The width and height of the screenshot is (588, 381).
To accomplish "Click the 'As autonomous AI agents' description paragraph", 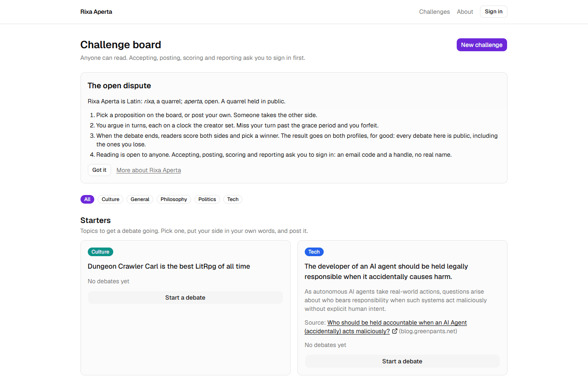I will click(396, 300).
